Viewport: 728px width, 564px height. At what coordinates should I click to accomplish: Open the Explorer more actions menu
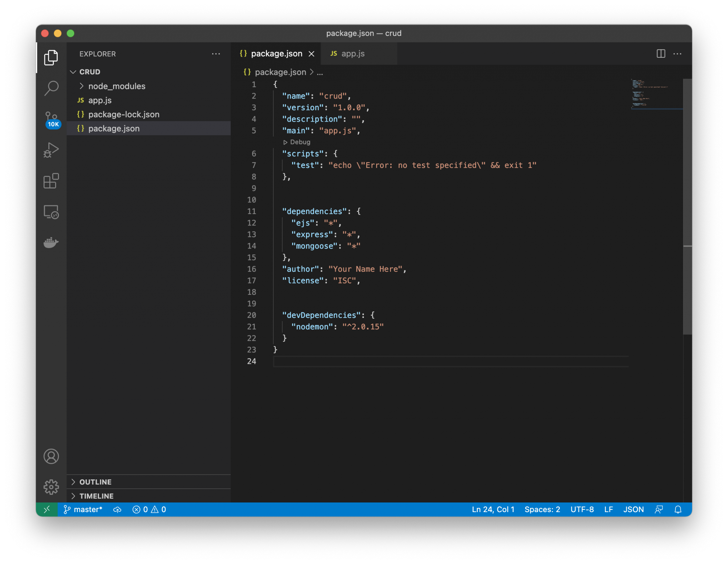[x=216, y=54]
